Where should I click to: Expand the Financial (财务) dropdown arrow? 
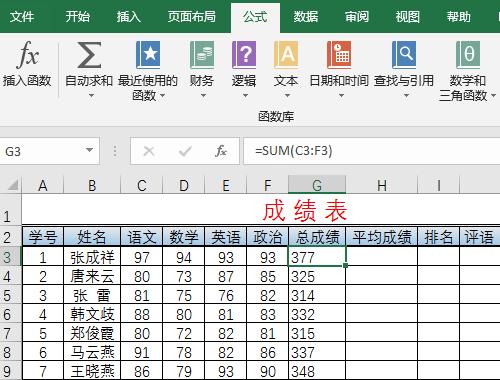(x=203, y=96)
